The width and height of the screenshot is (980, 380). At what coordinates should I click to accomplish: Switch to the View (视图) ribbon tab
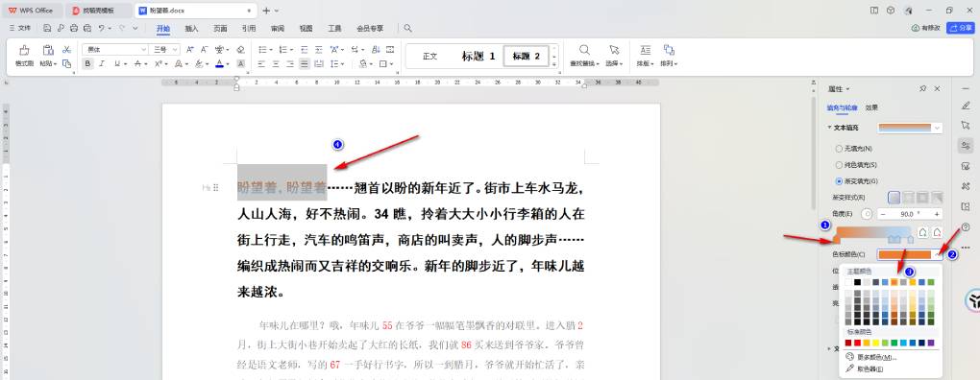[x=306, y=28]
